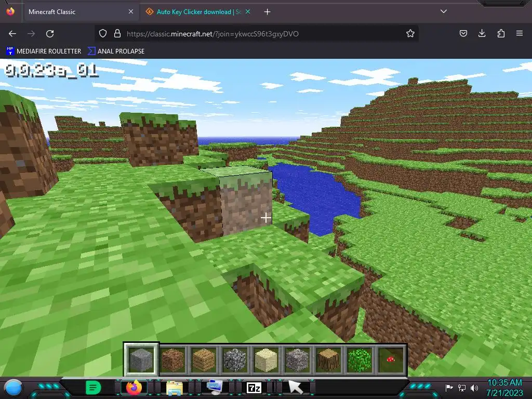The image size is (532, 399).
Task: Go back to previous page
Action: [12, 34]
